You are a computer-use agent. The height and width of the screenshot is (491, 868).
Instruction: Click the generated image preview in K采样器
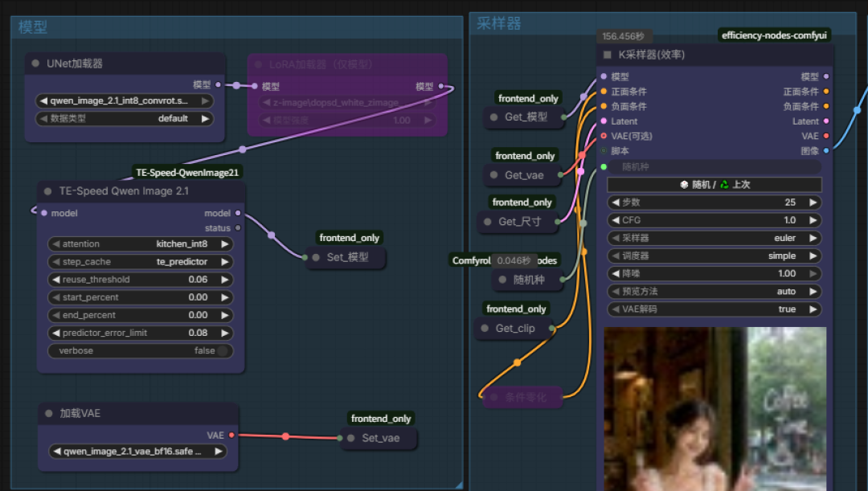coord(714,408)
